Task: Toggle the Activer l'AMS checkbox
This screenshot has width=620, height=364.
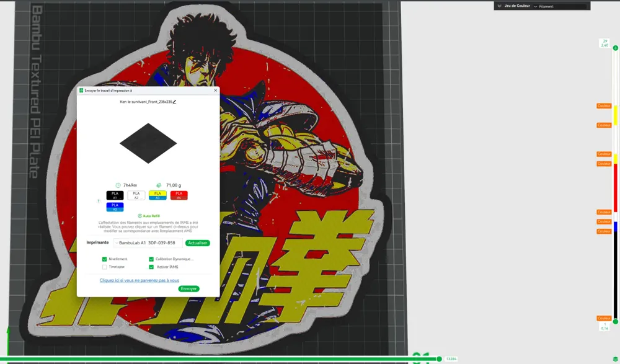Action: coord(151,267)
